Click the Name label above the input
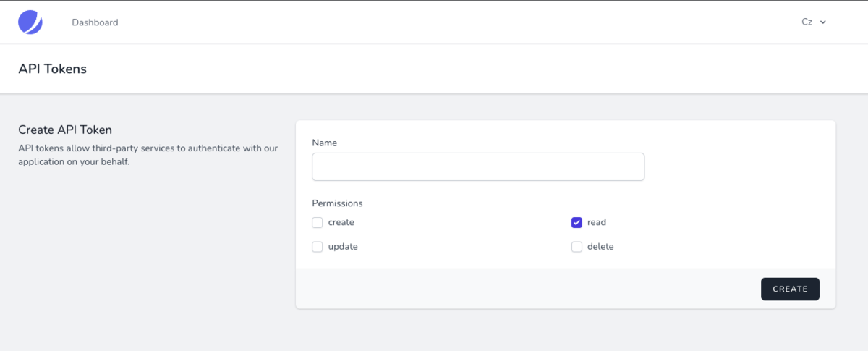Screen dimensions: 868x351 pos(325,143)
